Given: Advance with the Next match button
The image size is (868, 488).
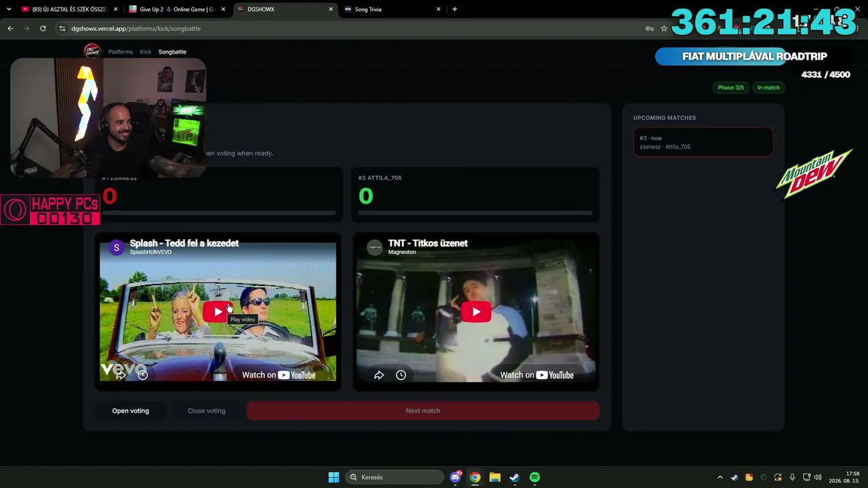Looking at the screenshot, I should click(x=423, y=411).
